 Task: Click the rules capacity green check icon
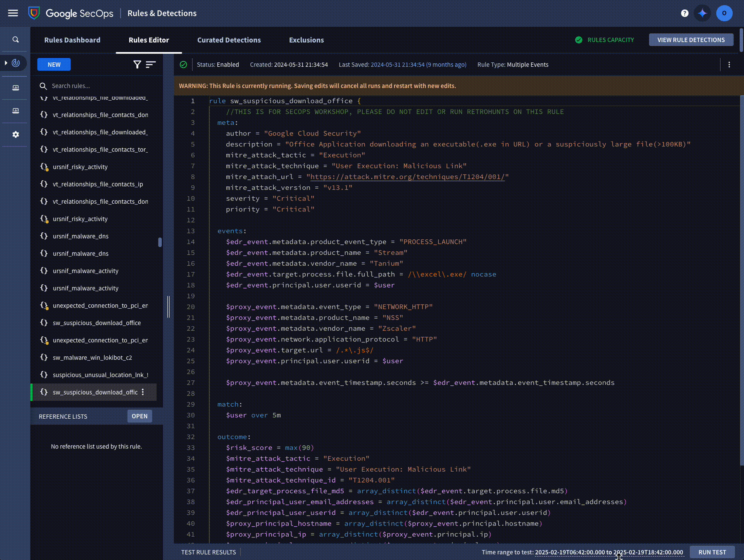pyautogui.click(x=579, y=40)
